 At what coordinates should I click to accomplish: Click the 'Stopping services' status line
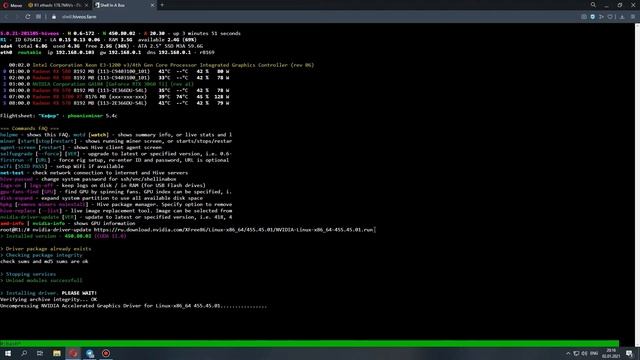tap(28, 274)
